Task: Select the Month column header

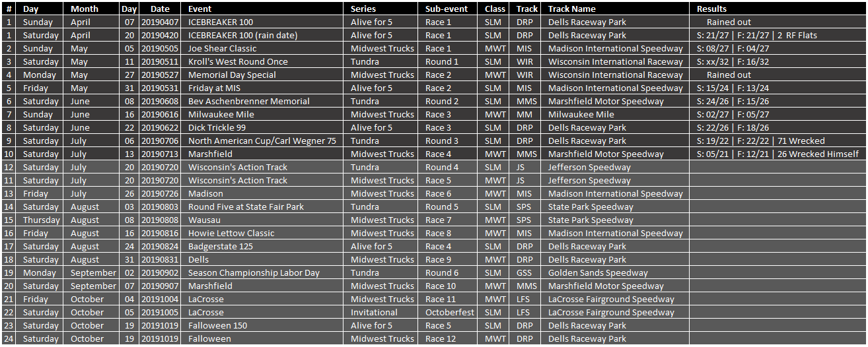Action: tap(92, 9)
